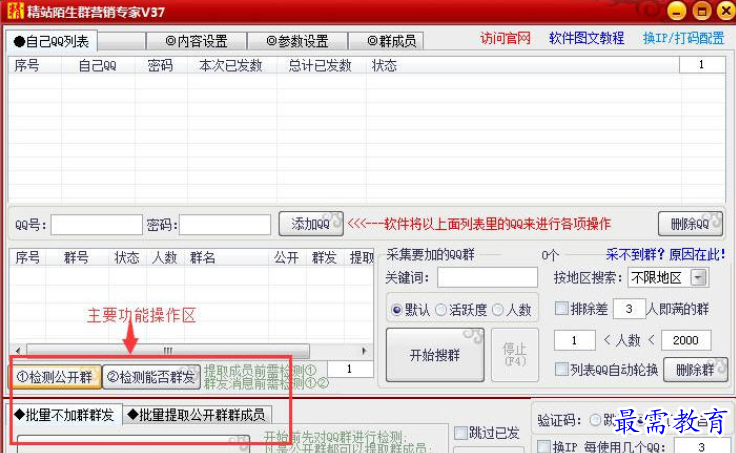Click the 删除群 button

(695, 369)
